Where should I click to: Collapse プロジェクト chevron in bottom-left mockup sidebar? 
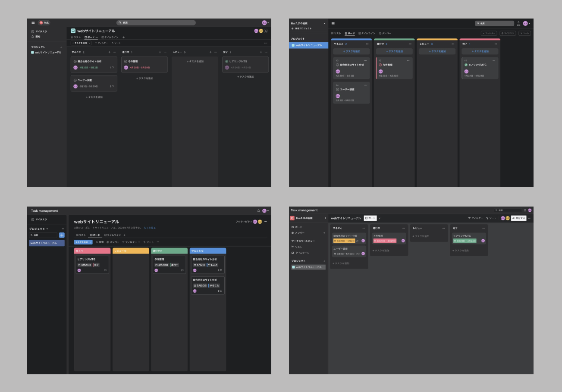point(47,229)
